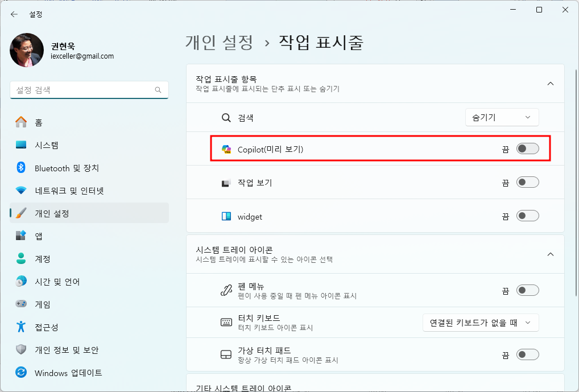Click the 펜이 사용 중일 때 펜 메뉴 아이콘 표시 text
The height and width of the screenshot is (392, 579).
297,296
